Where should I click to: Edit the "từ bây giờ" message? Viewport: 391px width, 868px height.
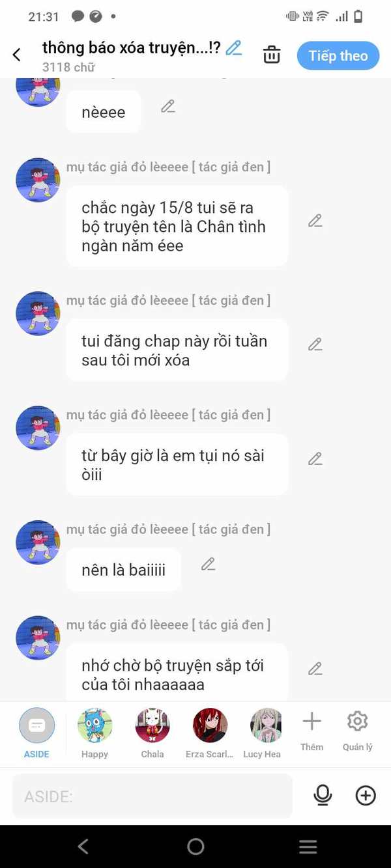click(x=315, y=459)
